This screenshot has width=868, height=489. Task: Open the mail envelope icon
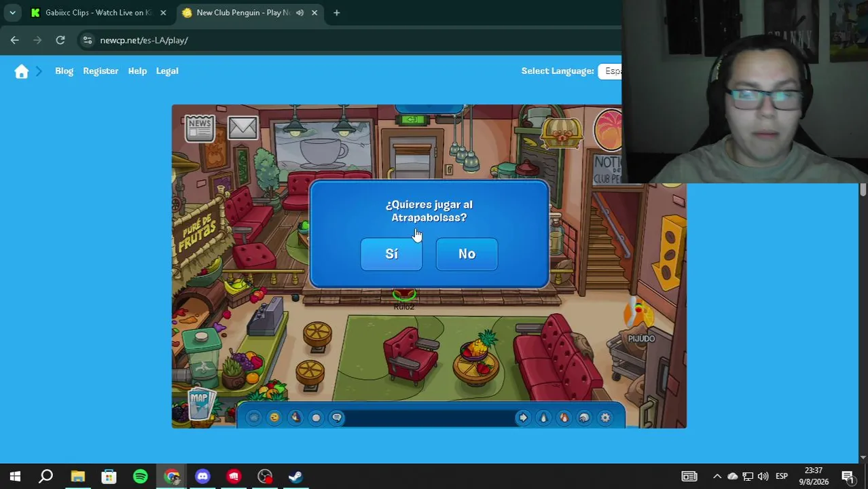(x=242, y=127)
